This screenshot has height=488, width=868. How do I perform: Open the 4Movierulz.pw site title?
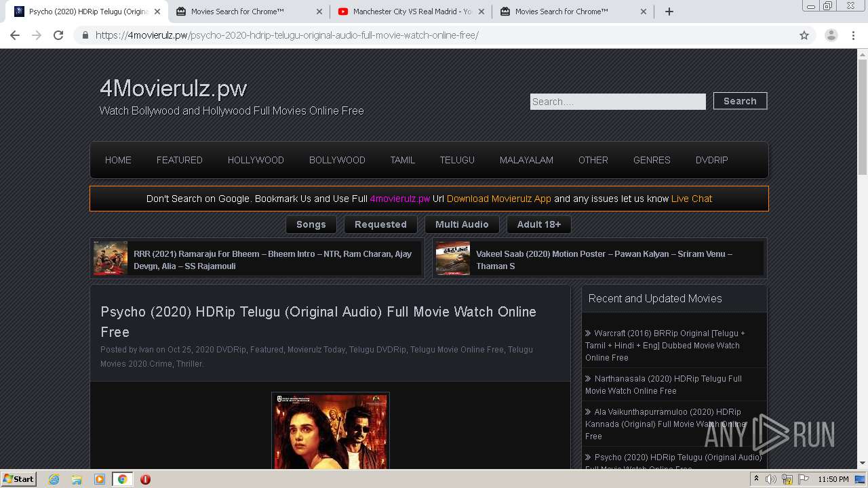tap(173, 88)
